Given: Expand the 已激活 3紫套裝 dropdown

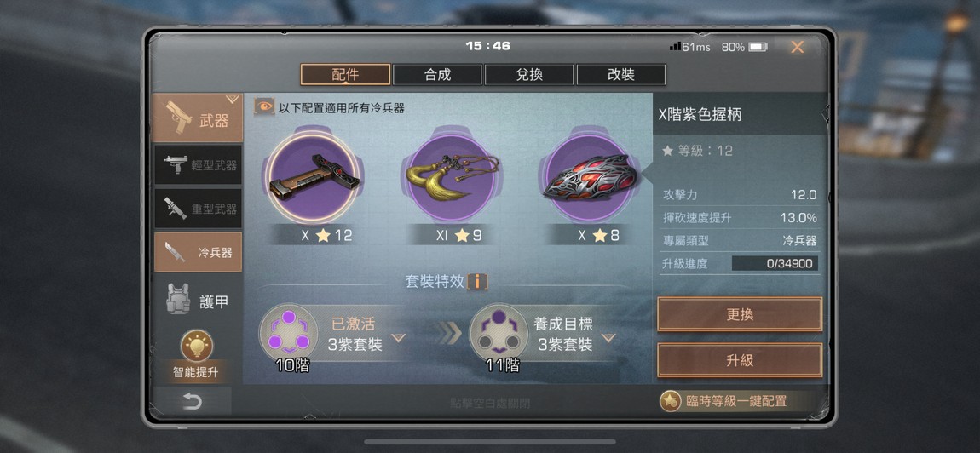Looking at the screenshot, I should pos(399,338).
